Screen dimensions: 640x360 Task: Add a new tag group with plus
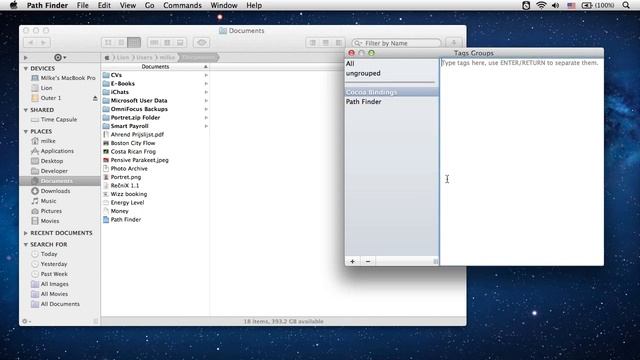click(x=352, y=261)
